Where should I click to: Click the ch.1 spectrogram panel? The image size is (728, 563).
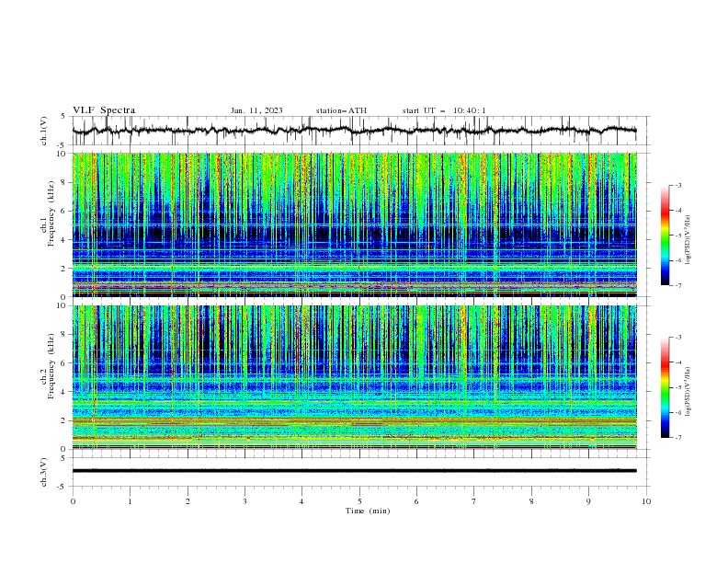pyautogui.click(x=355, y=224)
